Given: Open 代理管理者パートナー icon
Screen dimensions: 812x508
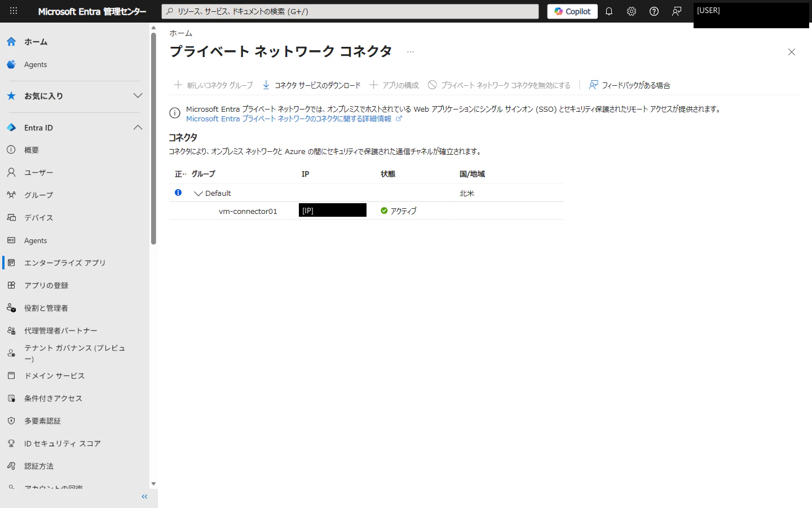Looking at the screenshot, I should coord(11,330).
